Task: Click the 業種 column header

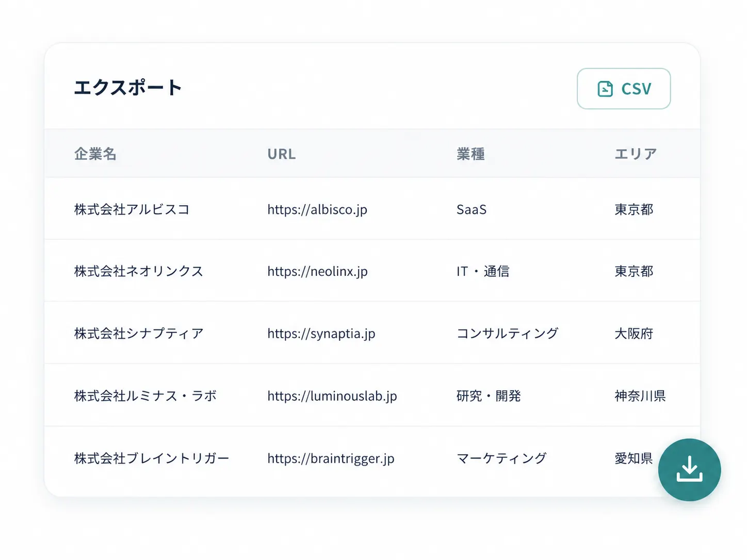Action: click(x=470, y=154)
